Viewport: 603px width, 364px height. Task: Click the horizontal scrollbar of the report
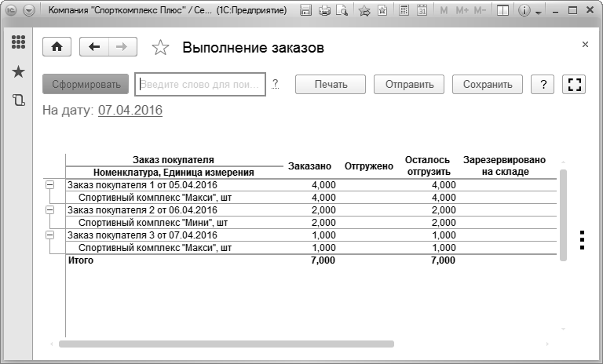click(226, 344)
